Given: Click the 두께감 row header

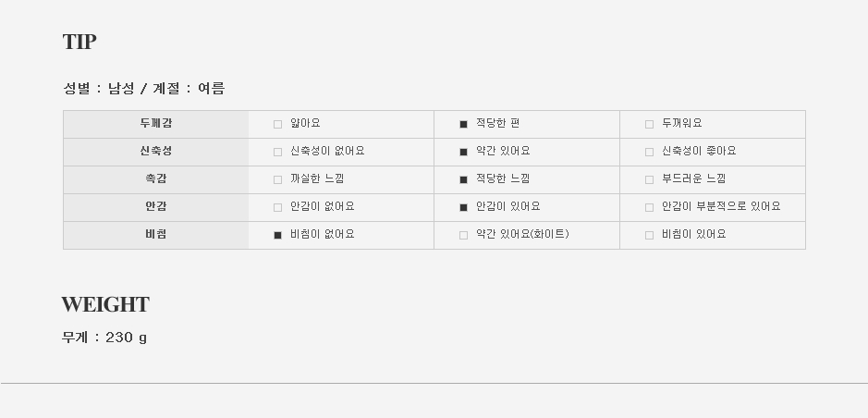Looking at the screenshot, I should click(x=155, y=123).
